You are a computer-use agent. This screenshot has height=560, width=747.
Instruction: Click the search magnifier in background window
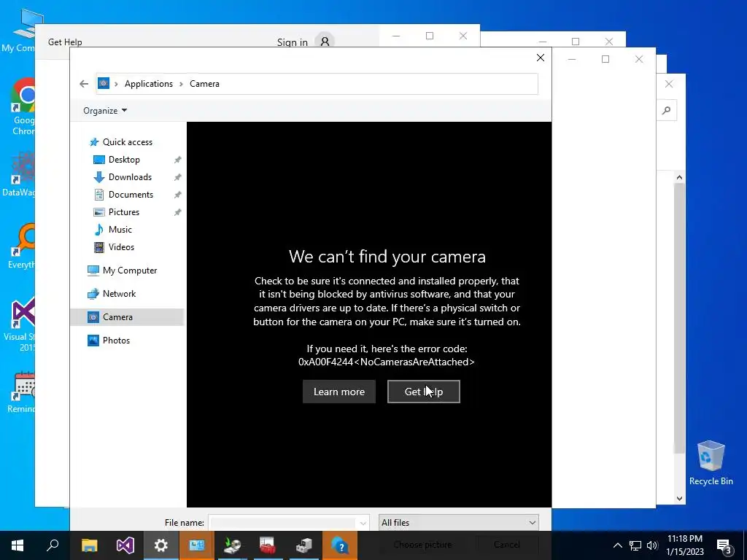pos(667,111)
